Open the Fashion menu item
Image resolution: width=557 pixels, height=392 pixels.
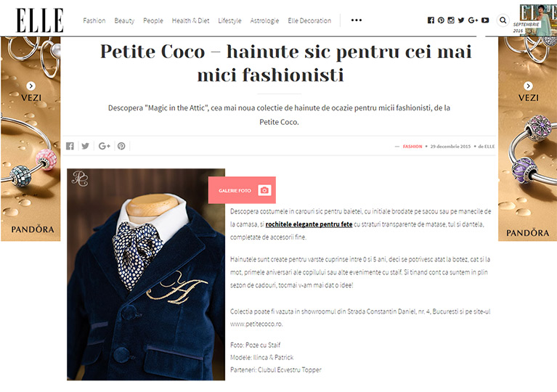click(x=94, y=20)
